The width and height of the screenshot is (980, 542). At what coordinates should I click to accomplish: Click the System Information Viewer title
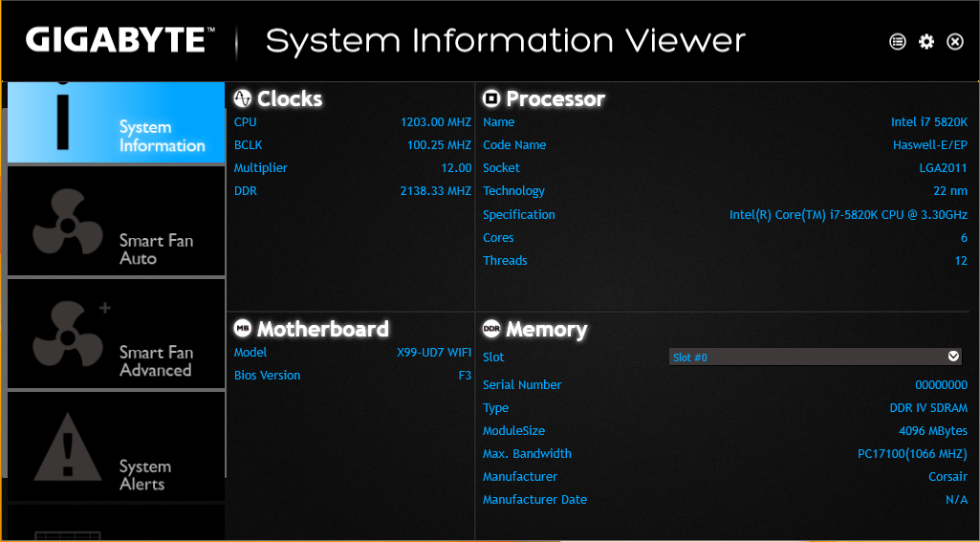tap(506, 41)
